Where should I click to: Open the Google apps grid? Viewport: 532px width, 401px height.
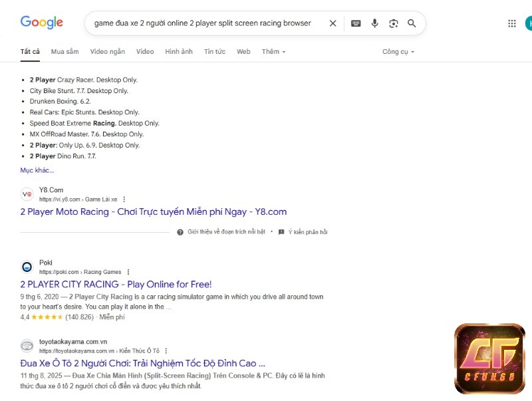511,23
